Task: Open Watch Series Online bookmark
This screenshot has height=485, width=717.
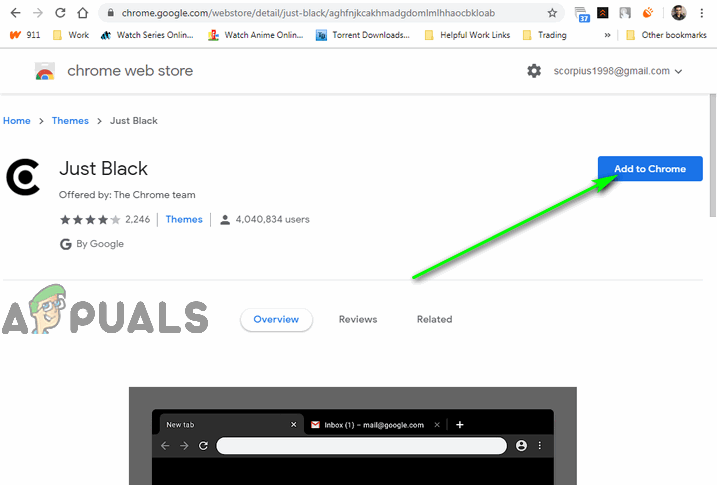Action: point(147,35)
